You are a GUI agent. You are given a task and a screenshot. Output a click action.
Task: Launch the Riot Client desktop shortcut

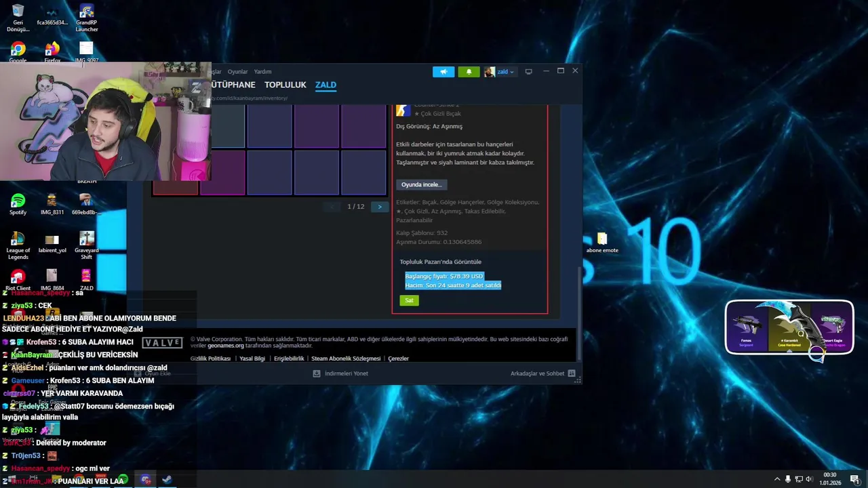(x=18, y=281)
